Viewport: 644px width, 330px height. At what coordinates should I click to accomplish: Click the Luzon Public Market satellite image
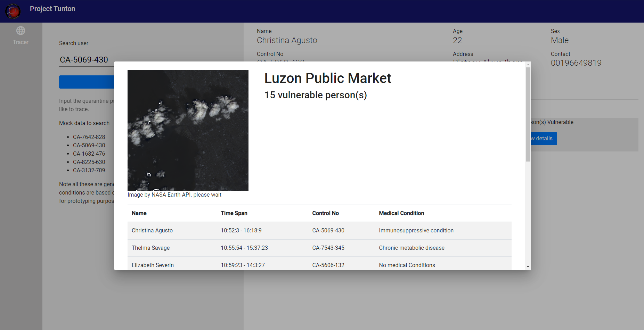point(188,130)
